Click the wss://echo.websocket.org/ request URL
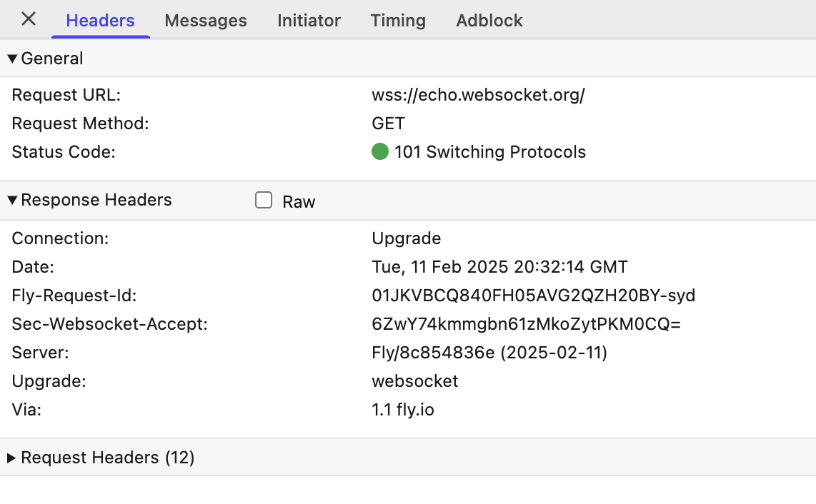Viewport: 816px width, 504px height. (478, 95)
